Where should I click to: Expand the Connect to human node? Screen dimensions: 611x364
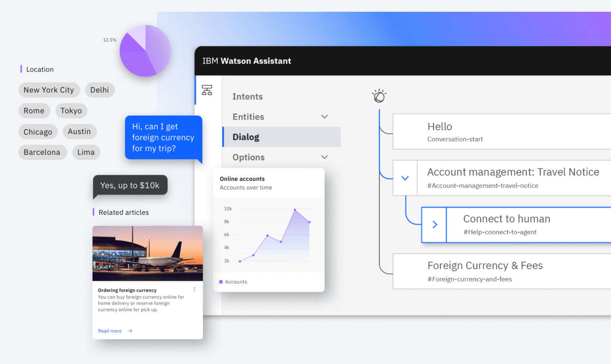[434, 225]
